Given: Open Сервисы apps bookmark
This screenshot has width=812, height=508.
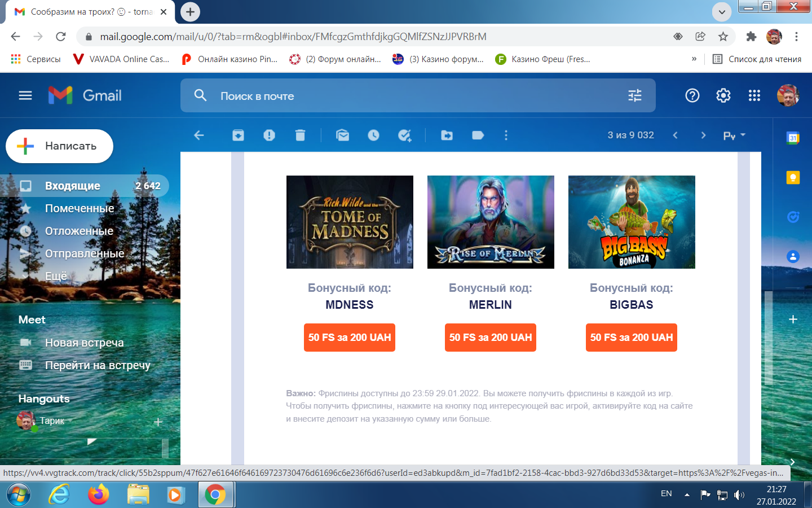Looking at the screenshot, I should tap(36, 59).
